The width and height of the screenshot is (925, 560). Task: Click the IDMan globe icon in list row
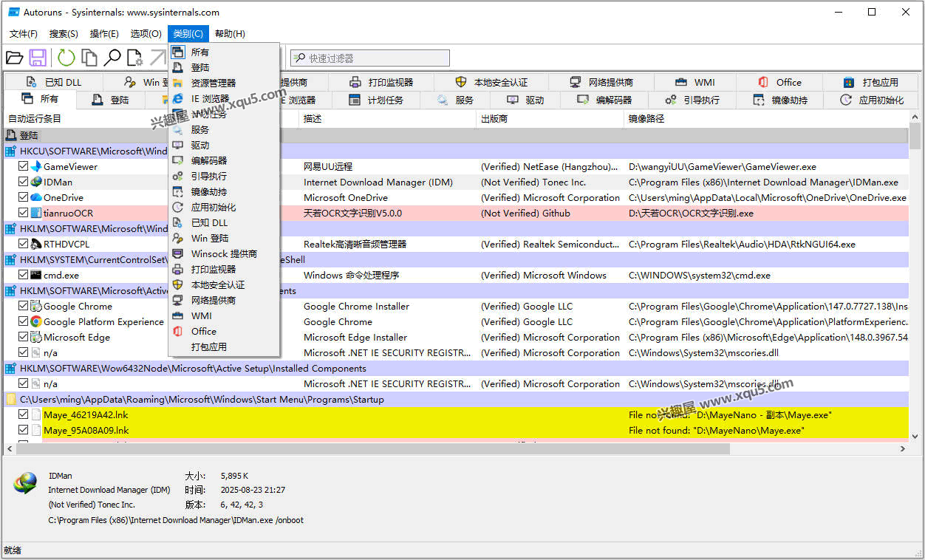35,182
